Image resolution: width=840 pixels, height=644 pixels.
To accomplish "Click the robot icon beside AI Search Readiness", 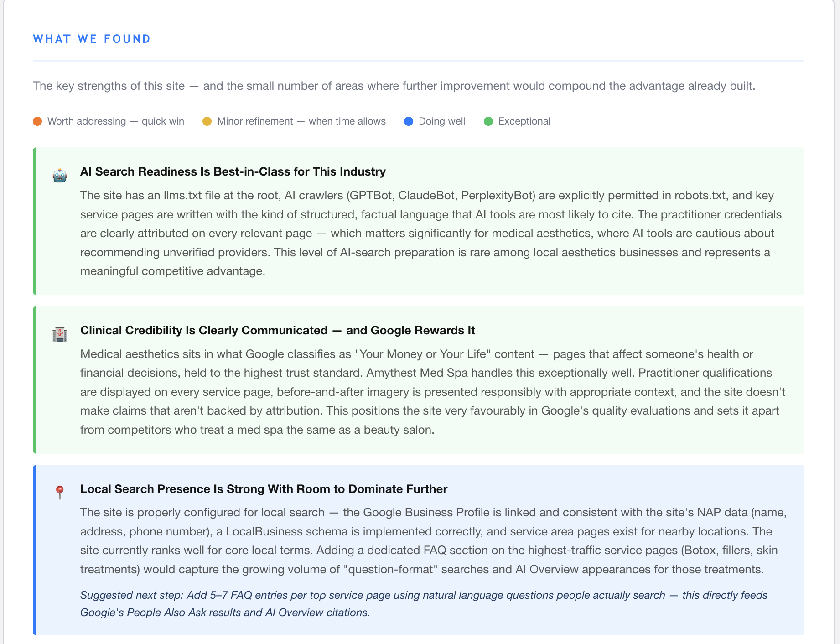I will point(60,175).
